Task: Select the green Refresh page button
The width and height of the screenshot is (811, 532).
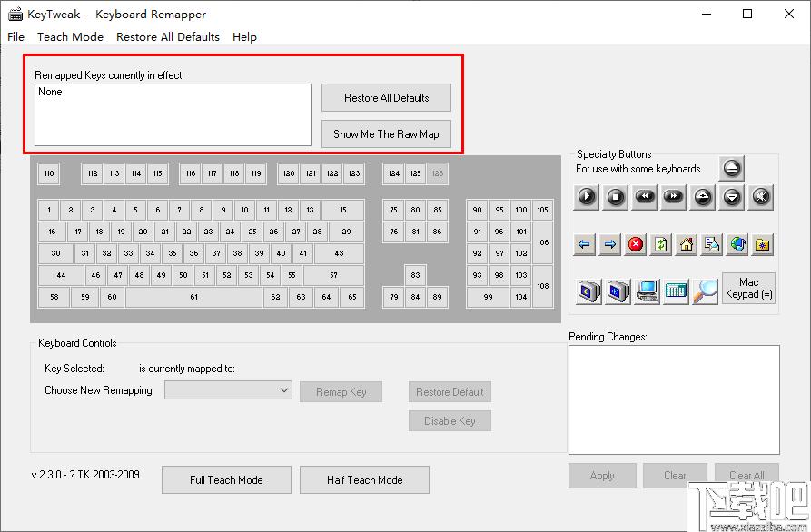Action: pyautogui.click(x=660, y=244)
